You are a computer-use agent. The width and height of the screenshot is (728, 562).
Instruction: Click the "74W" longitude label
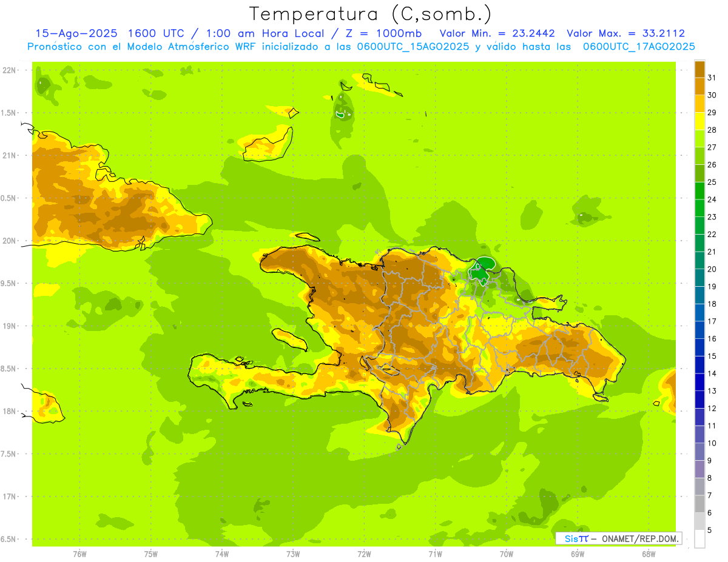pyautogui.click(x=222, y=554)
